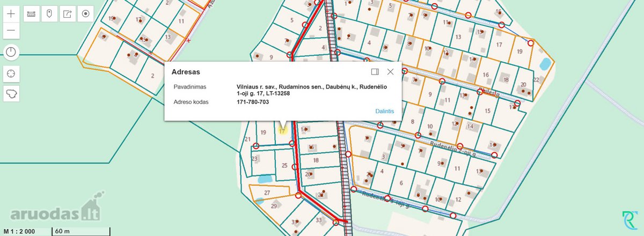Select parcel 18 near railway line
The width and height of the screenshot is (644, 236).
316,160
